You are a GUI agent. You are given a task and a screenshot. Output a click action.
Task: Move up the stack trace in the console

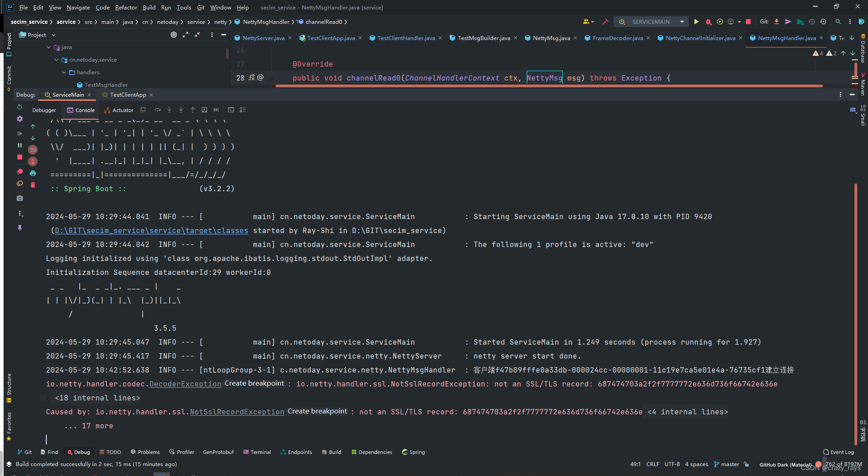[33, 126]
